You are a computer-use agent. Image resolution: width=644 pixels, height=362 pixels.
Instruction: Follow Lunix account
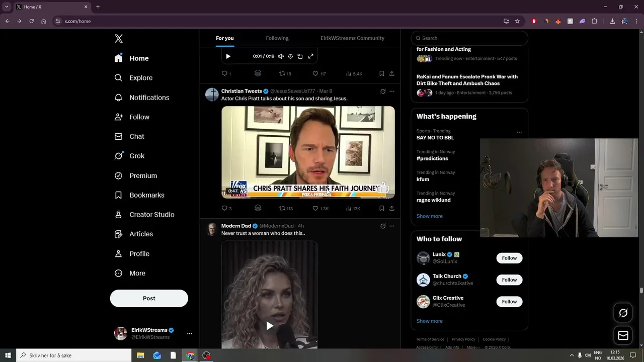(509, 258)
